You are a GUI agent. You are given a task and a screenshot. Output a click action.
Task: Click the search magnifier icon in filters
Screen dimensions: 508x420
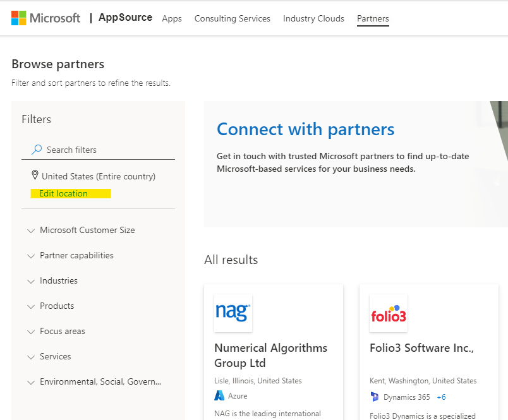click(x=37, y=150)
